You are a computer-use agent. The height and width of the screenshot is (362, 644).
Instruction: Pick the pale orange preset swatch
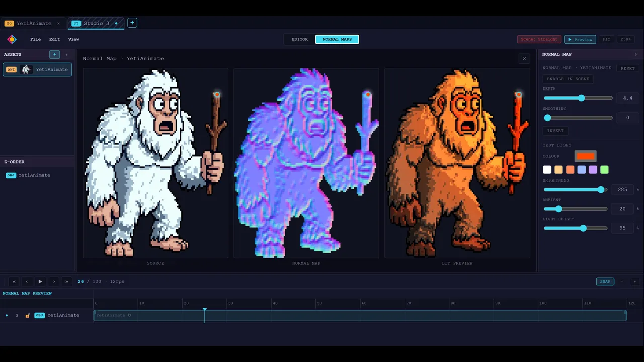pyautogui.click(x=558, y=170)
